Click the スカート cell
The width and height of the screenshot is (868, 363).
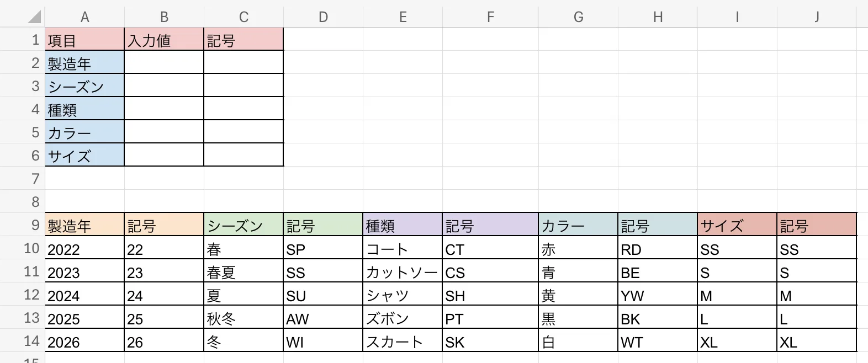tap(403, 342)
